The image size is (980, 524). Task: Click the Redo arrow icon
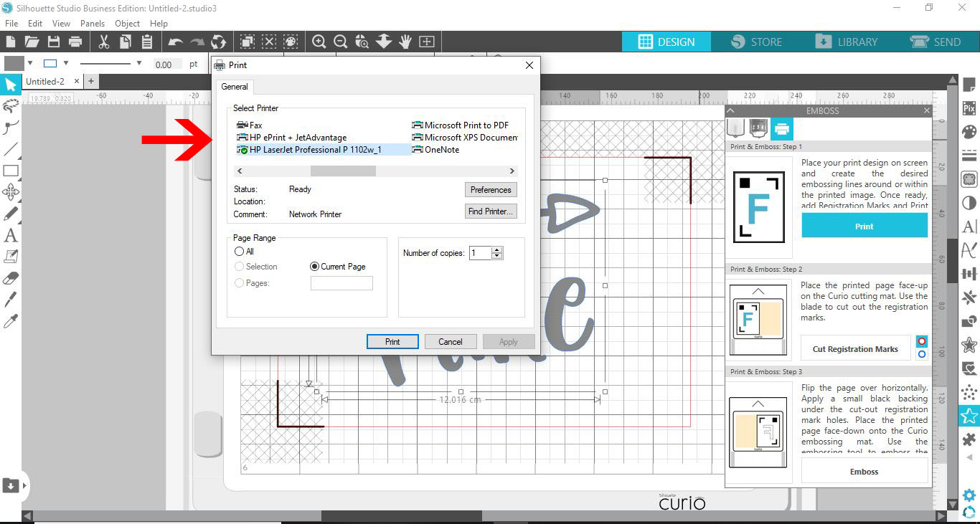point(197,42)
